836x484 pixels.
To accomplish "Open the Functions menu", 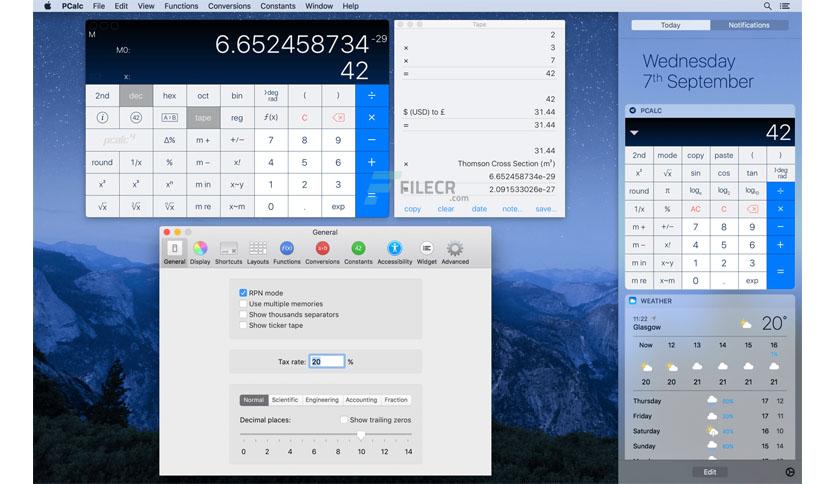I will (181, 6).
